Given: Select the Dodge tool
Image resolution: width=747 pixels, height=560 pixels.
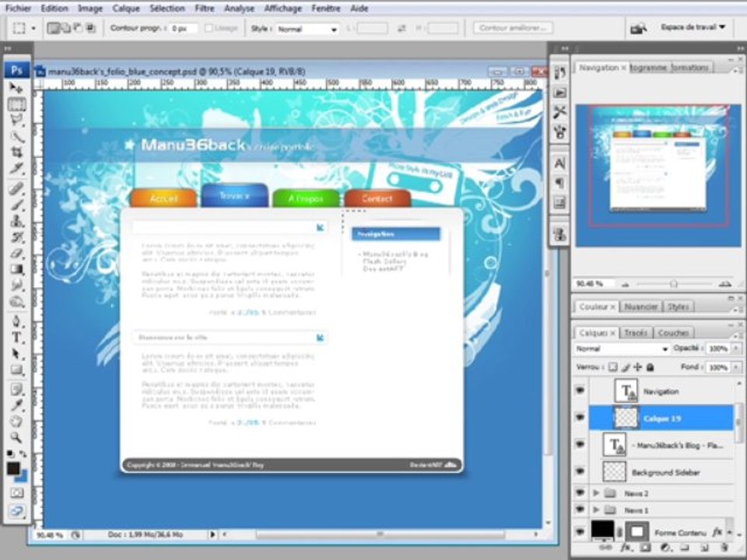Looking at the screenshot, I should click(16, 302).
